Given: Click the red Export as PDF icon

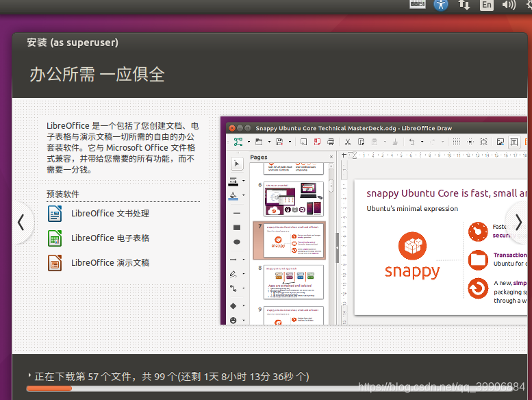Looking at the screenshot, I should tap(317, 142).
